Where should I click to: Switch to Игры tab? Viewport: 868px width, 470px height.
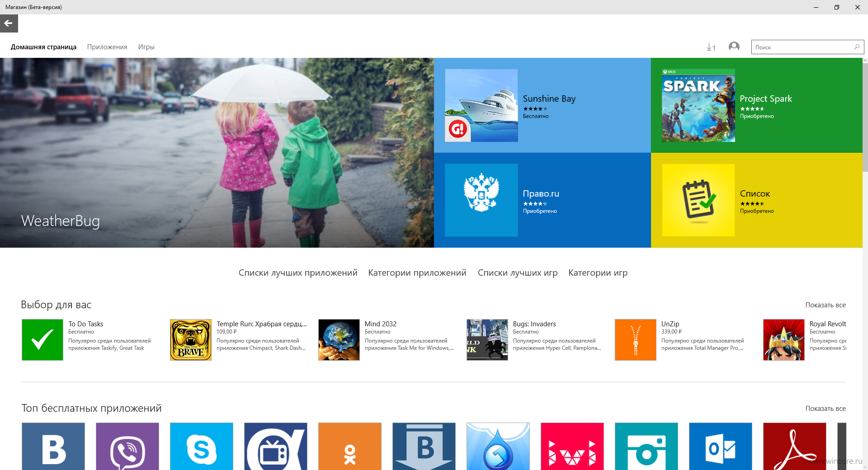tap(146, 47)
